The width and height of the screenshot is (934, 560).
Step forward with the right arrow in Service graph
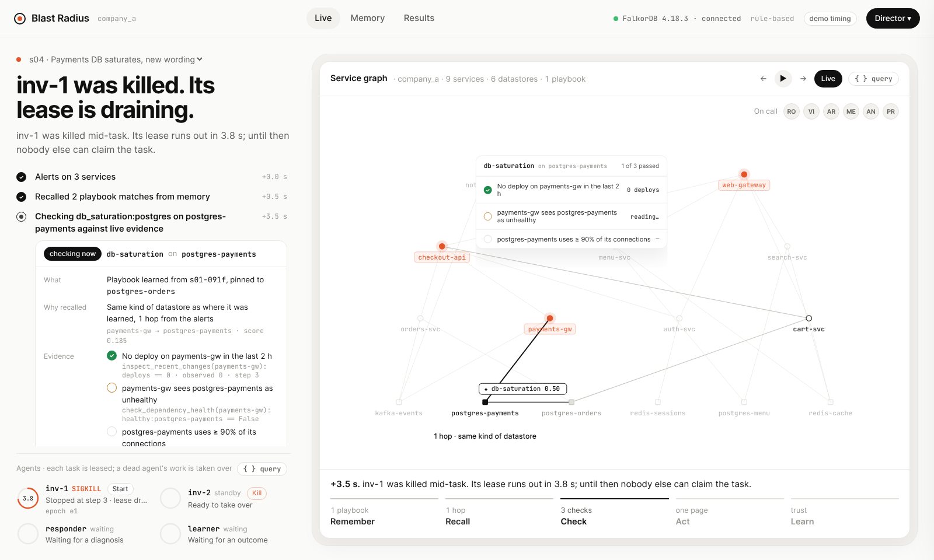(x=803, y=79)
